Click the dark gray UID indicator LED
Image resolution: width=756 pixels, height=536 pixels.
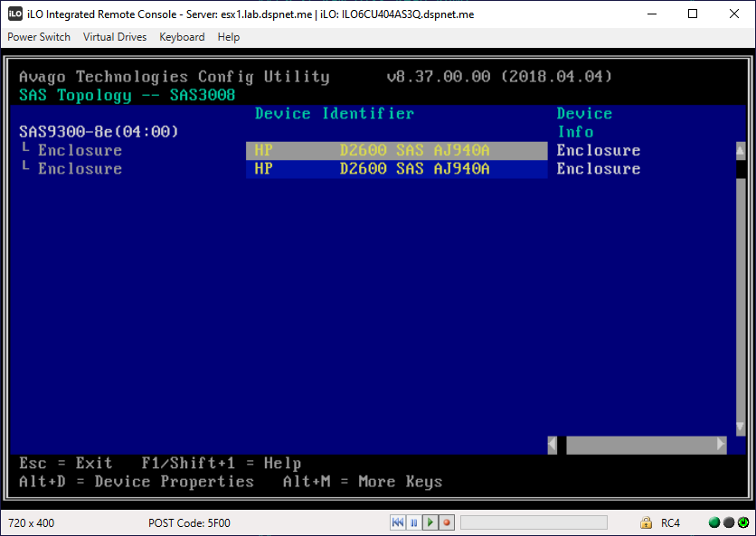click(729, 522)
